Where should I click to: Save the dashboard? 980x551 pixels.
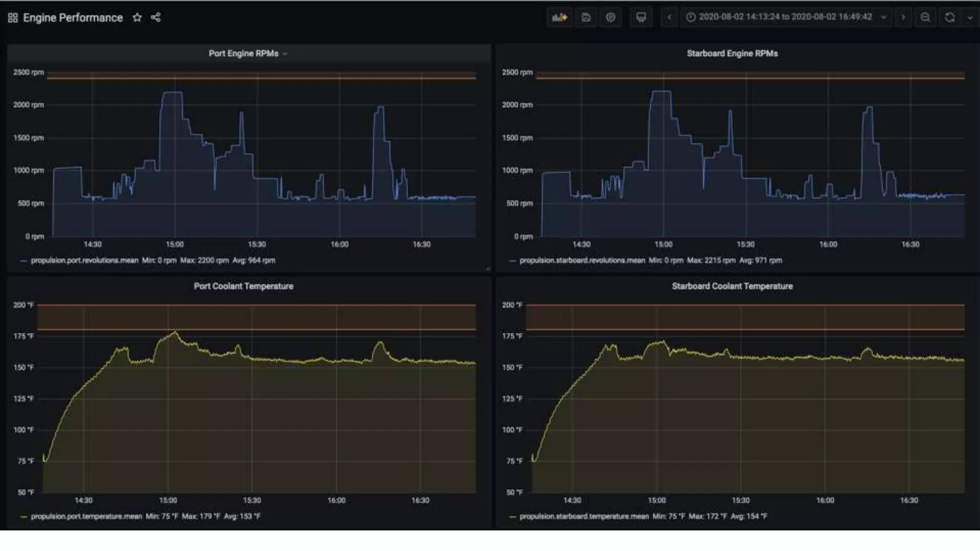click(586, 18)
